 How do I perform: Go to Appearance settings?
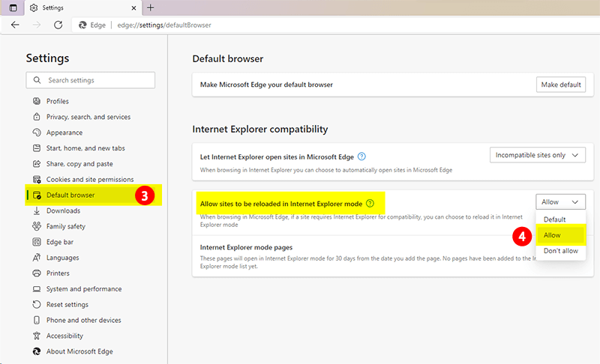click(x=64, y=133)
